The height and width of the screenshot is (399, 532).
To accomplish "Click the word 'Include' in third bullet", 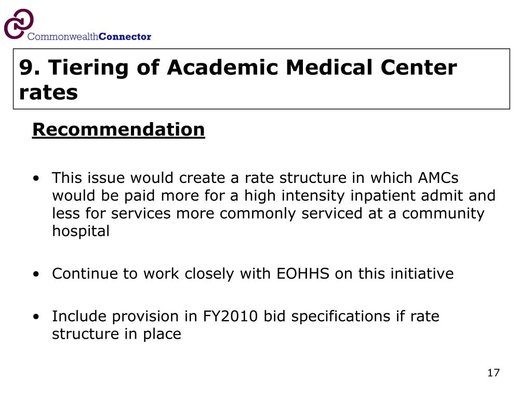I will pyautogui.click(x=79, y=316).
